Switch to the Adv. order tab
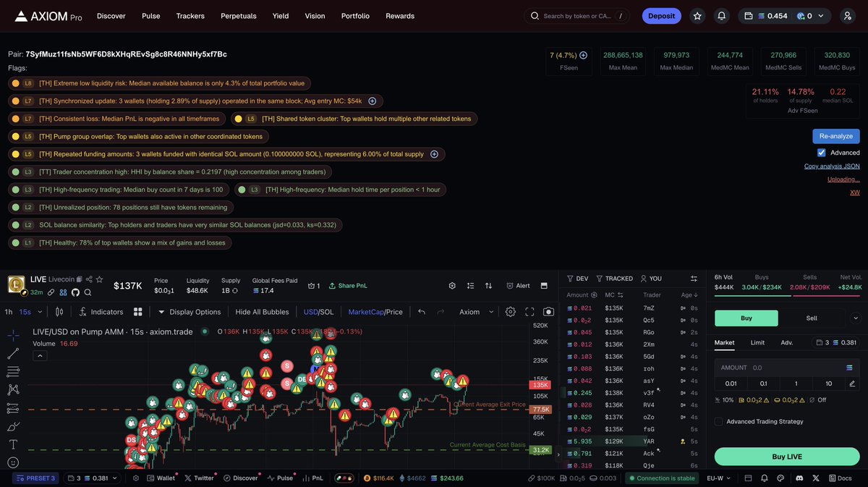The width and height of the screenshot is (868, 487). point(787,342)
